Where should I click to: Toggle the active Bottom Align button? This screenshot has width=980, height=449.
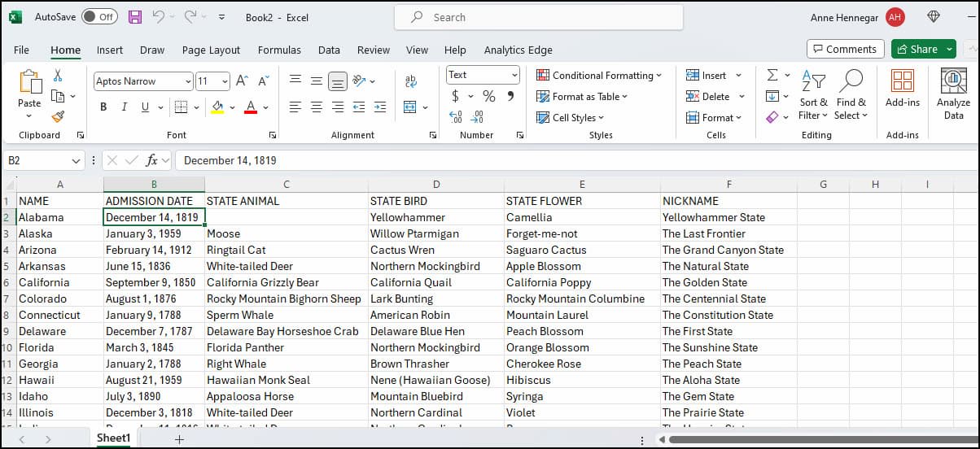click(338, 81)
